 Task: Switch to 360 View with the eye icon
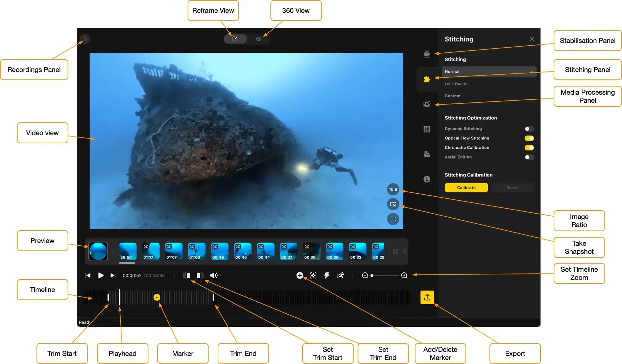[x=259, y=39]
